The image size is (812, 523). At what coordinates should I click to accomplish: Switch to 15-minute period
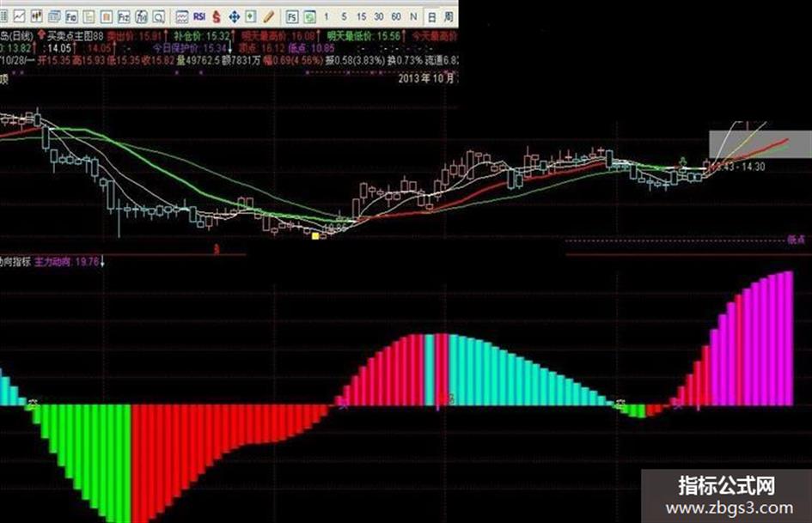coord(362,16)
